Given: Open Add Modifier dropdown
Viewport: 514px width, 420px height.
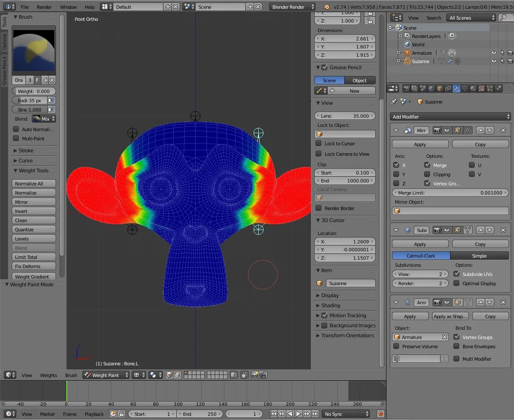Looking at the screenshot, I should 450,116.
